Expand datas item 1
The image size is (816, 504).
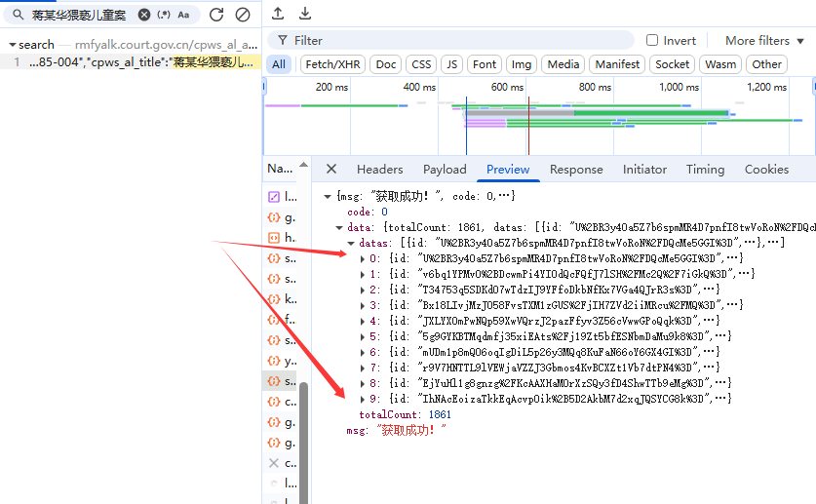click(363, 274)
